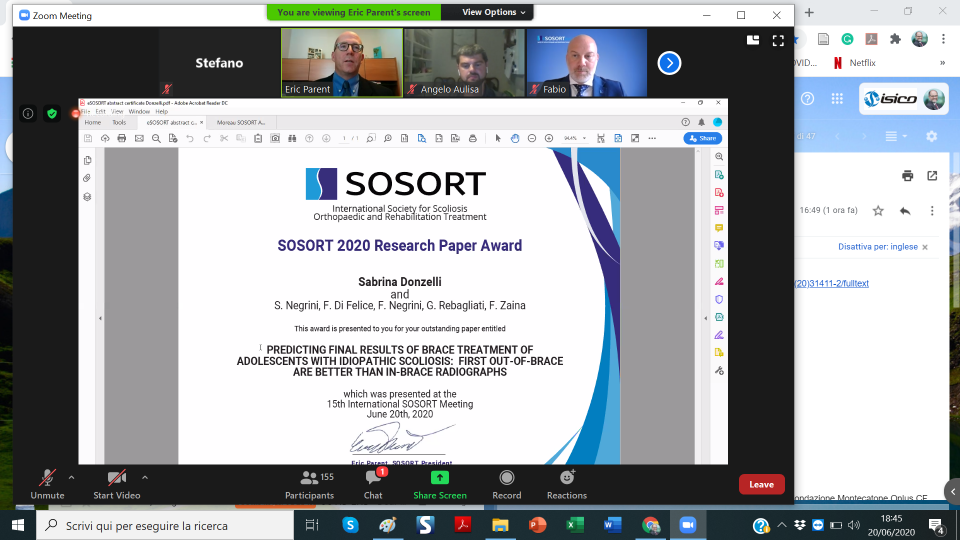Open the Window menu in Acrobat
Viewport: 960px width, 540px height.
click(x=139, y=111)
